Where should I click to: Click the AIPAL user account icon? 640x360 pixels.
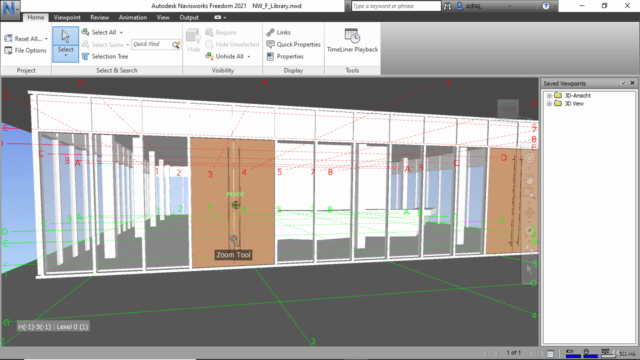pyautogui.click(x=459, y=6)
